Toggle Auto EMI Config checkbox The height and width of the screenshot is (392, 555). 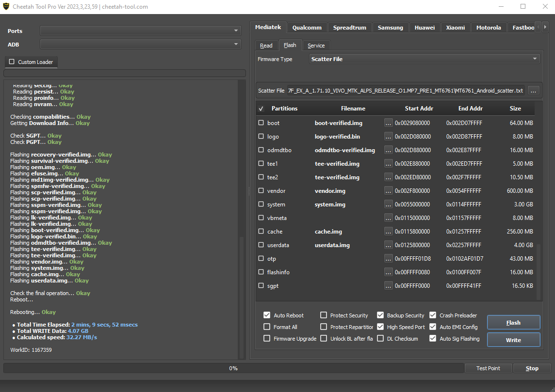[x=433, y=327]
